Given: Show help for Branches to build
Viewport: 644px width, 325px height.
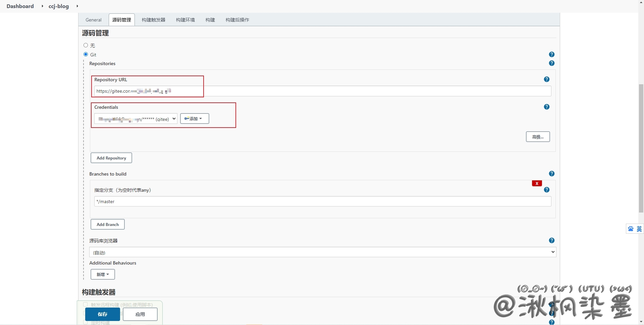Looking at the screenshot, I should (x=552, y=174).
